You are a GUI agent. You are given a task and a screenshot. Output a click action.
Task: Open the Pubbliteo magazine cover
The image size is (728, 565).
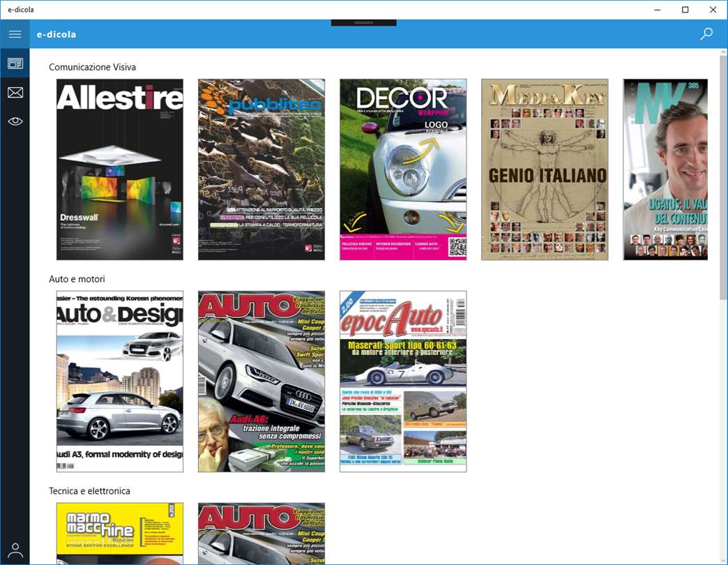pyautogui.click(x=261, y=169)
